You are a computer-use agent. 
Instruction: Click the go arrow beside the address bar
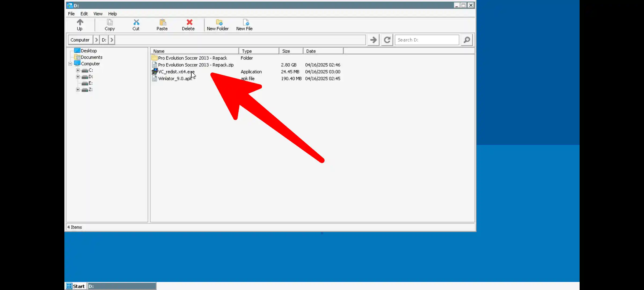pyautogui.click(x=373, y=40)
